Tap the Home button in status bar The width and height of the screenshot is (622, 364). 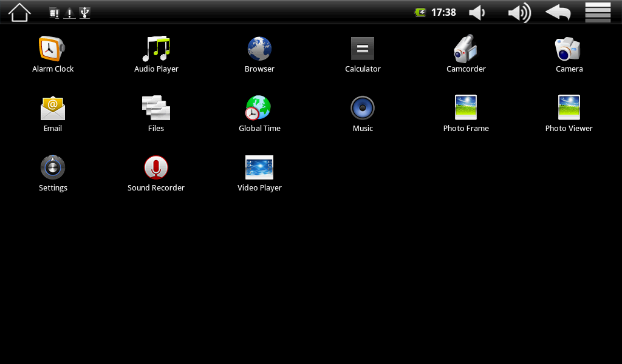coord(19,12)
